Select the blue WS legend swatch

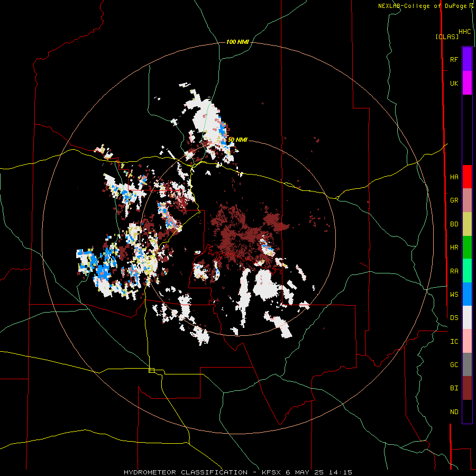(x=467, y=294)
